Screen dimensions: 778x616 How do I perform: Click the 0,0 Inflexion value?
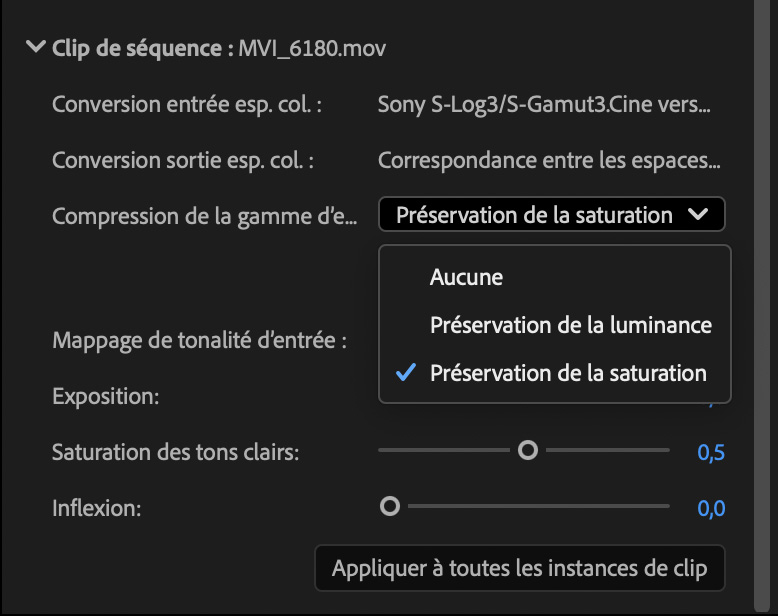pyautogui.click(x=711, y=509)
